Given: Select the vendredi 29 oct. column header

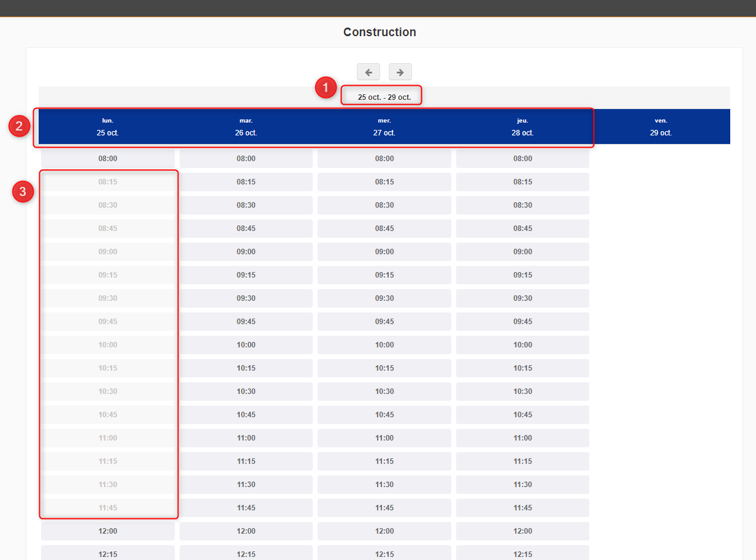Looking at the screenshot, I should tap(661, 127).
